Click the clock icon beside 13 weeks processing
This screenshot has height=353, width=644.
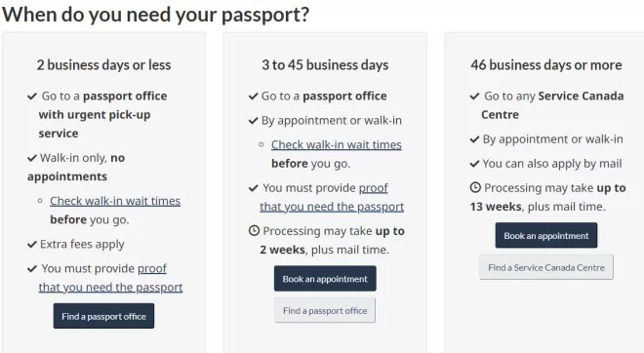tap(475, 187)
